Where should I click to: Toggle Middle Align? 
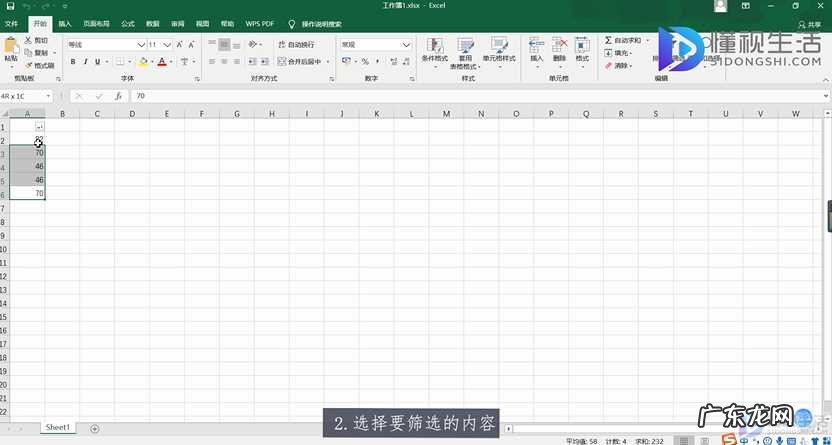(224, 45)
